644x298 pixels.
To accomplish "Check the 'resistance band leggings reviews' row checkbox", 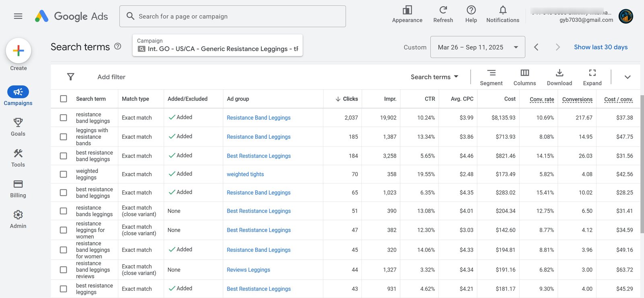I will (64, 270).
